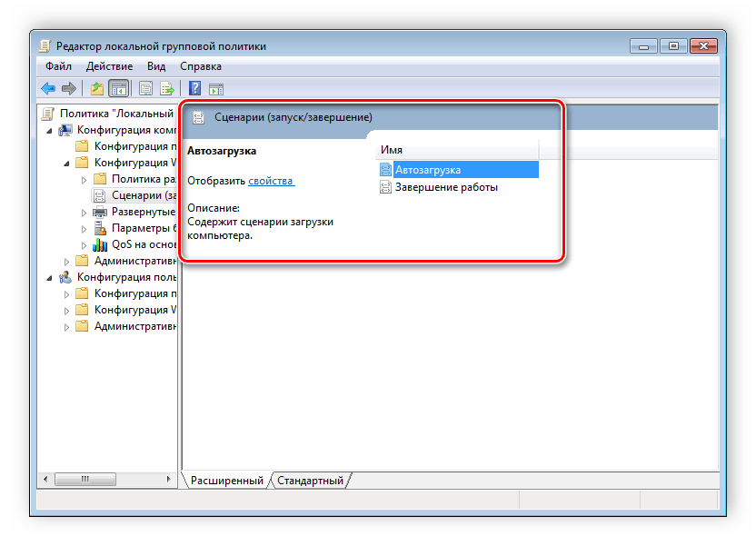Open the Действие menu
Viewport: 756px width, 546px height.
pyautogui.click(x=109, y=66)
